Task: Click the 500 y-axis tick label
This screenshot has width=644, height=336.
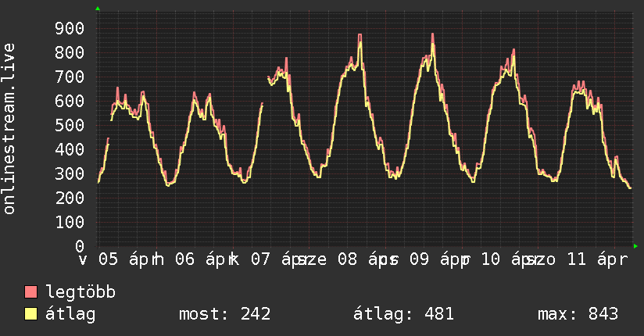Action: (70, 125)
